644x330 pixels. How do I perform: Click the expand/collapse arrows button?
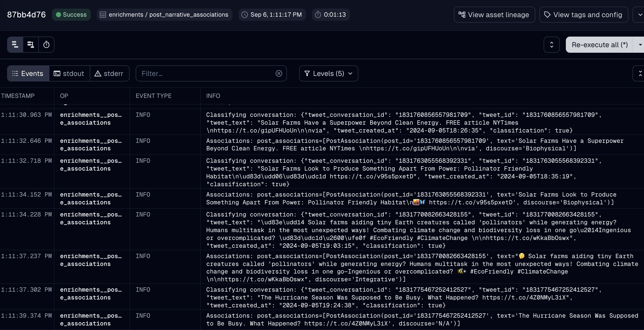551,45
